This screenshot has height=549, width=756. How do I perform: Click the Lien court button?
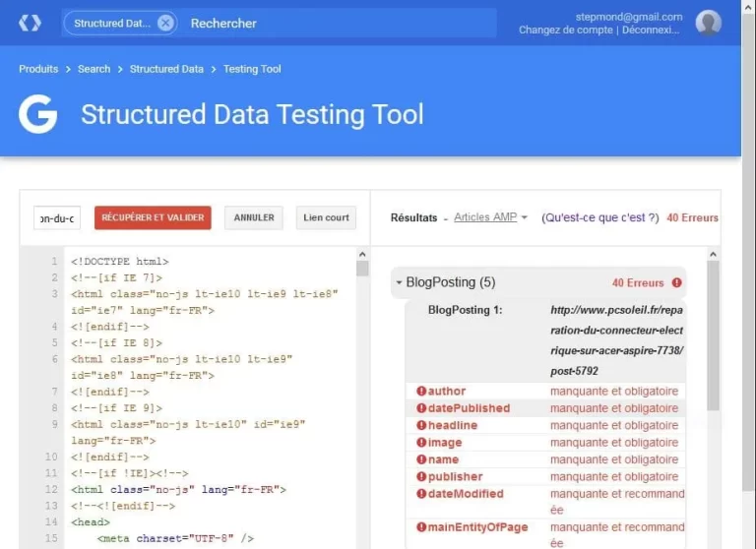coord(326,217)
